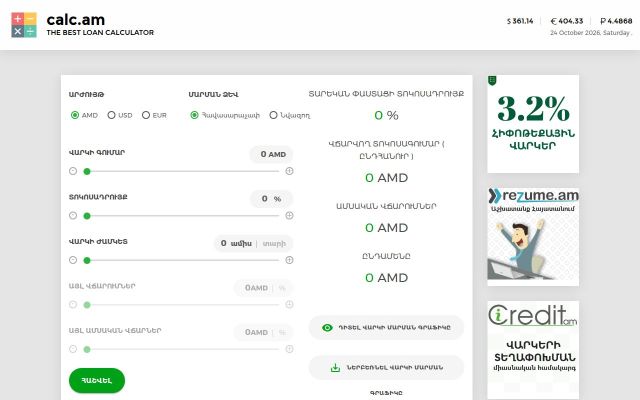Screen dimensions: 640x400
Task: Select USD currency radio button
Action: pyautogui.click(x=111, y=115)
